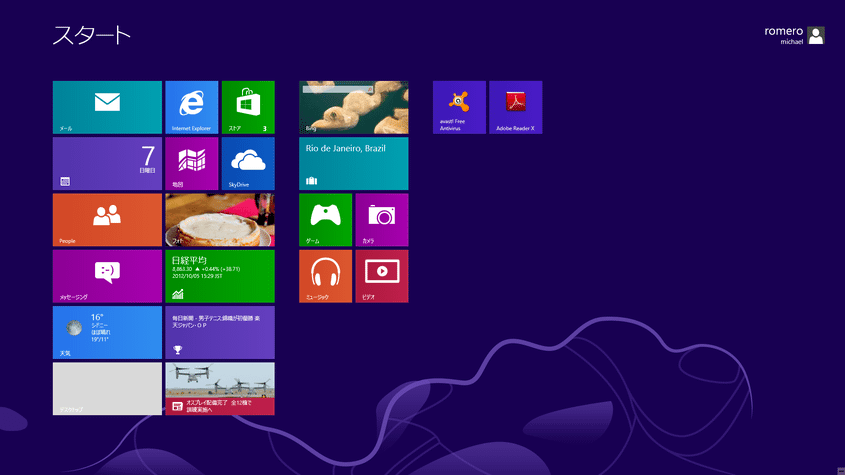
Task: Open the Sports tile with trophy icon
Action: click(220, 333)
